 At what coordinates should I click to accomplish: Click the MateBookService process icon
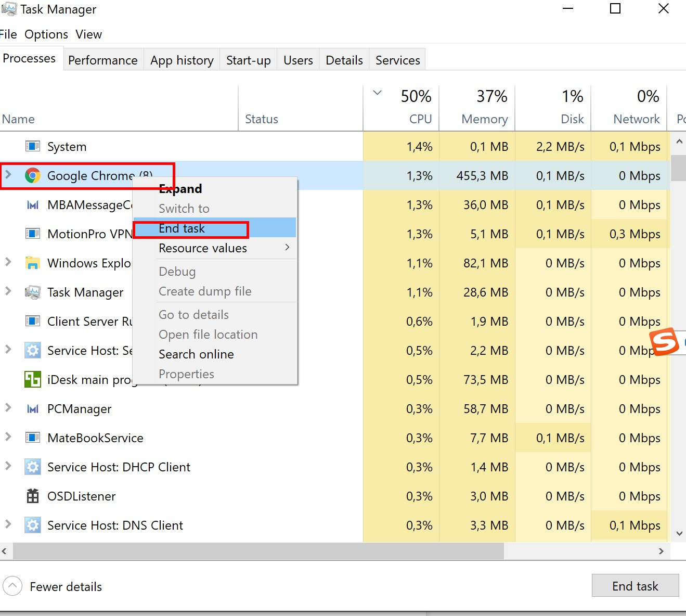coord(33,438)
